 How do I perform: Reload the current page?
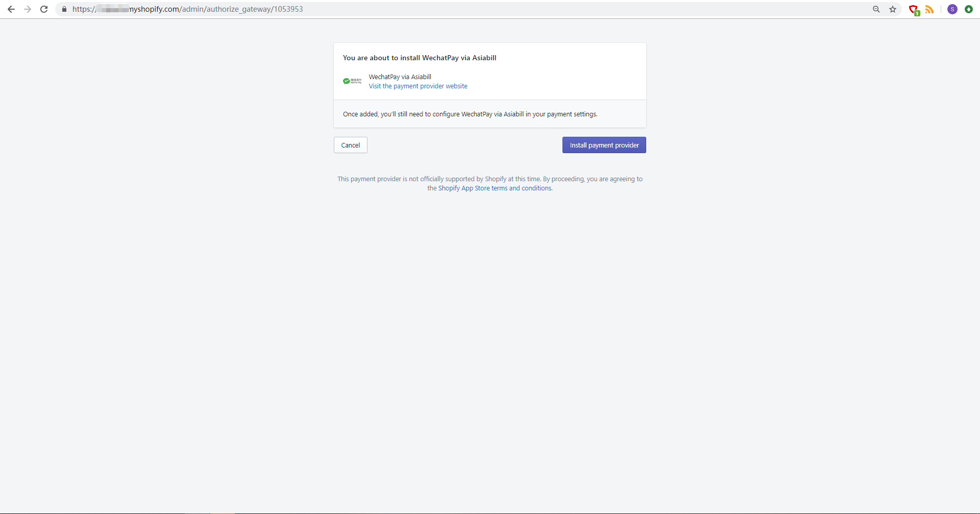[44, 9]
